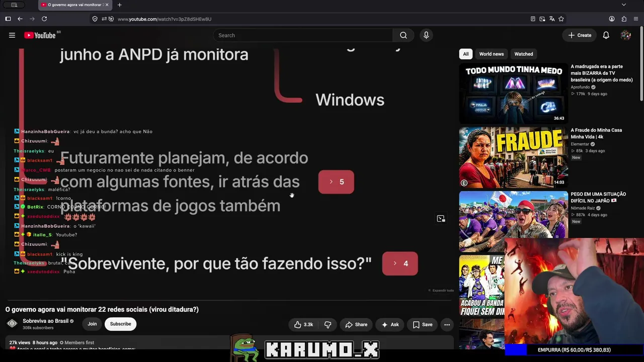Screen dimensions: 644x362
Task: Go back with the browser back arrow
Action: (x=20, y=19)
